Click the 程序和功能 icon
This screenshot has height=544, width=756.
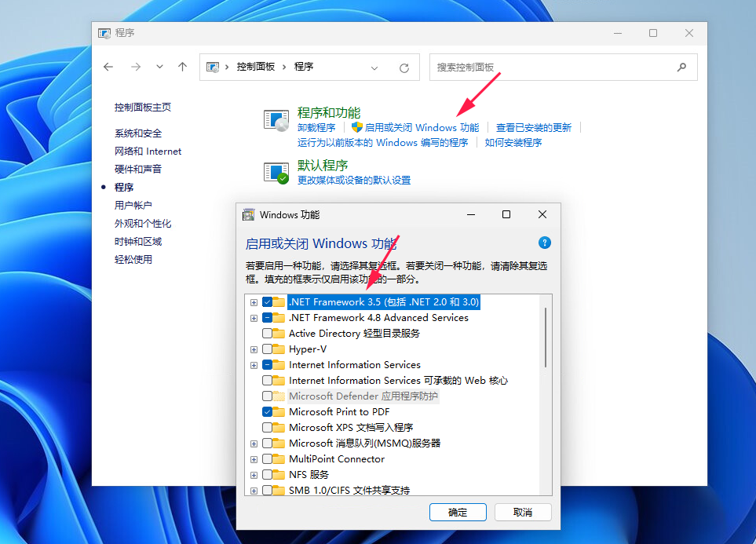coord(276,121)
